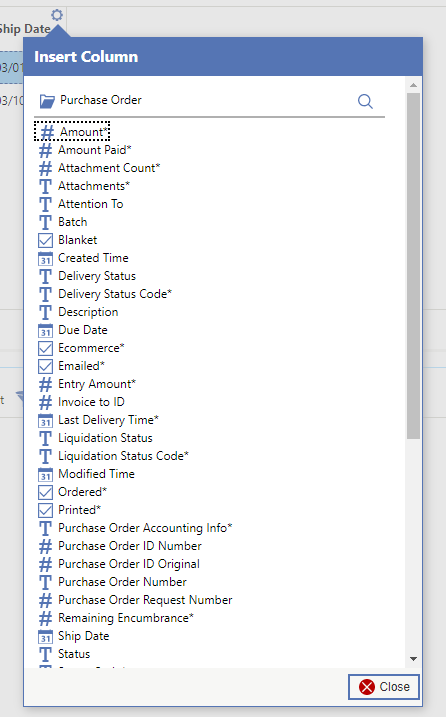
Task: Click the checkbox icon for Blanket
Action: (45, 240)
